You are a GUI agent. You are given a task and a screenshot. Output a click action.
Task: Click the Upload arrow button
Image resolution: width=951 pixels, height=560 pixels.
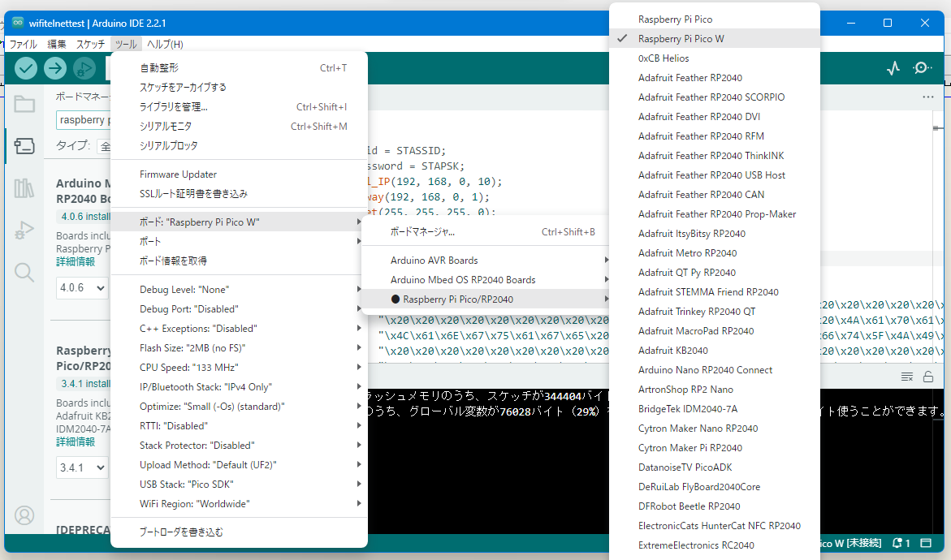(55, 68)
